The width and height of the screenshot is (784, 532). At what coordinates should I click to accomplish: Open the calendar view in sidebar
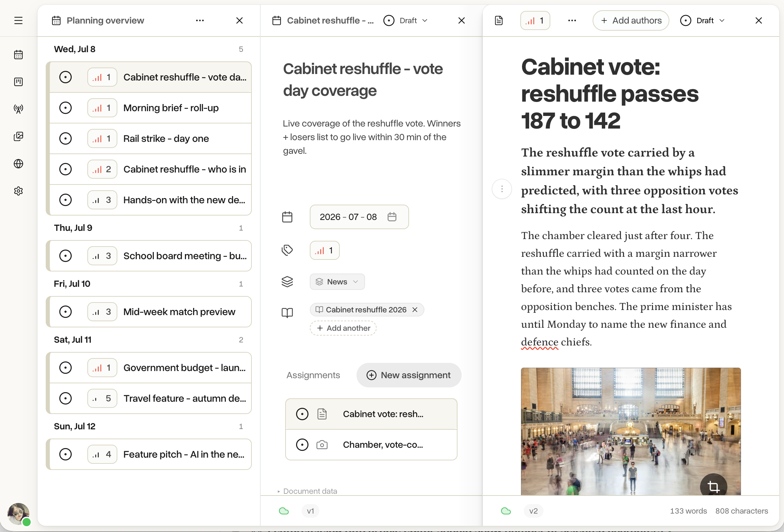pyautogui.click(x=18, y=55)
